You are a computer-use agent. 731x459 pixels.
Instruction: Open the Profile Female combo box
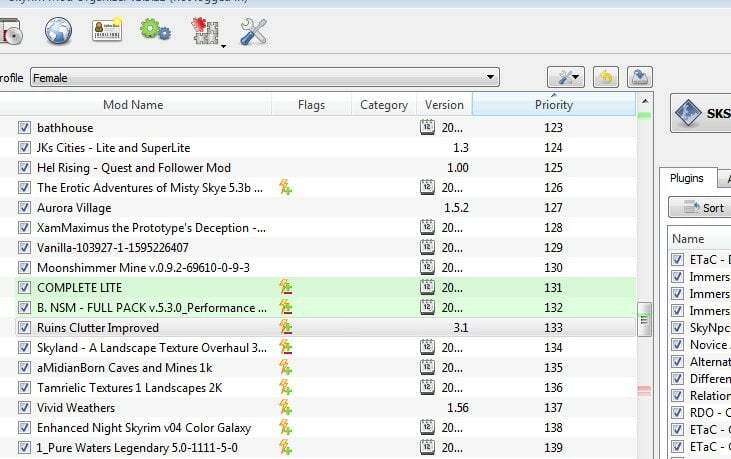point(264,77)
